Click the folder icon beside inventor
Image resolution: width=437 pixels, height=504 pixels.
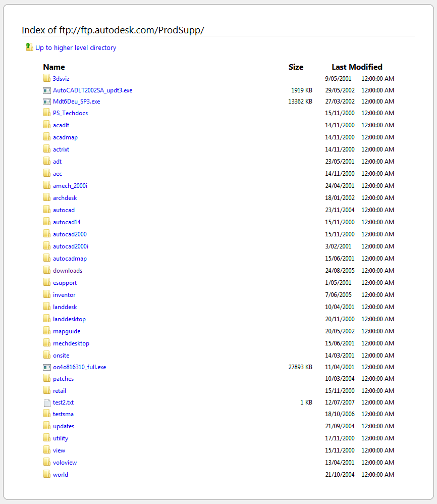(47, 294)
